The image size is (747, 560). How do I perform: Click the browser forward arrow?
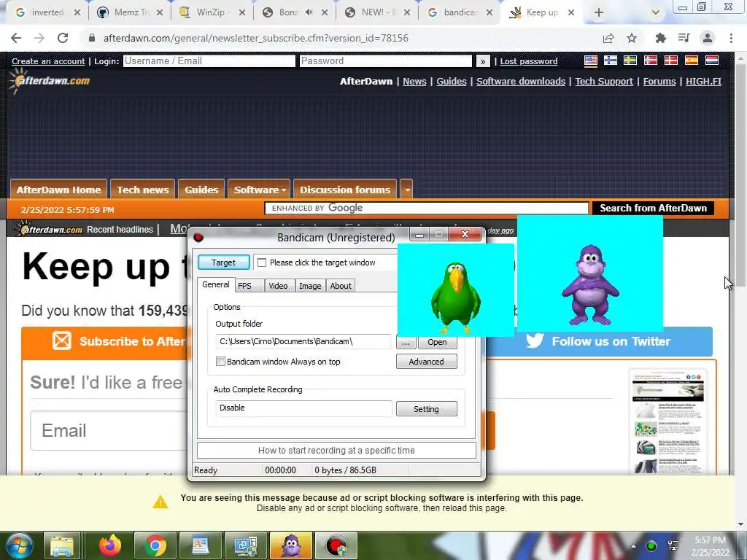pyautogui.click(x=39, y=38)
